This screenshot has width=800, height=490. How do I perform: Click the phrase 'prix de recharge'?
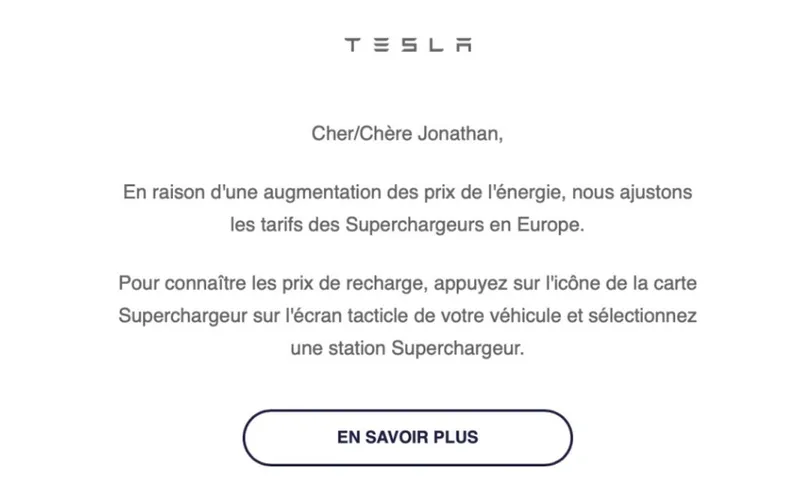click(x=353, y=283)
